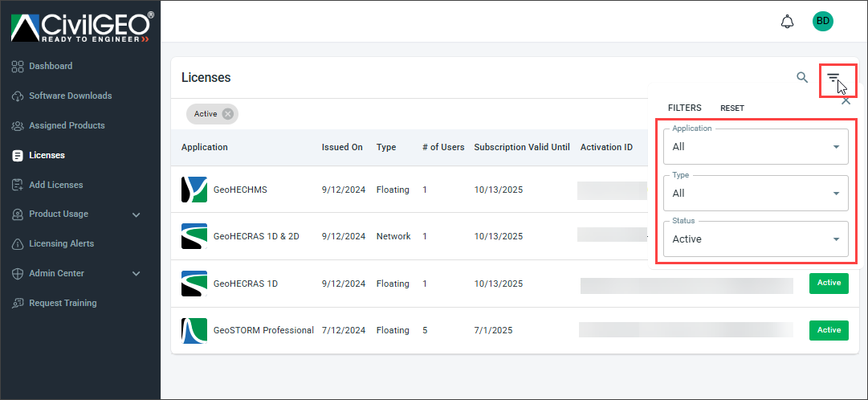The image size is (868, 400).
Task: Open the notifications bell
Action: coord(787,22)
